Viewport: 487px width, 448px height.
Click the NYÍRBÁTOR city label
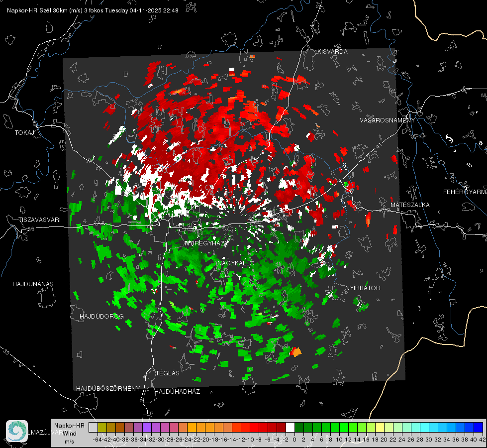click(x=363, y=288)
